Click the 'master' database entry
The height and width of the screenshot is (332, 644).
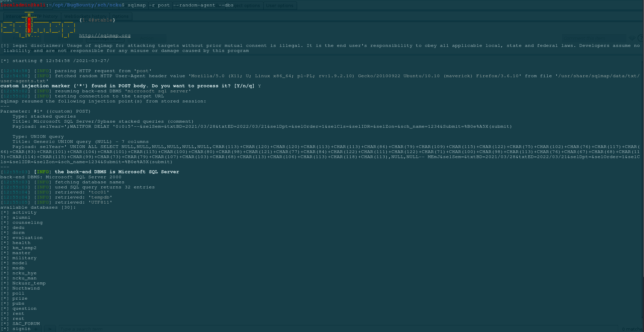pyautogui.click(x=22, y=253)
